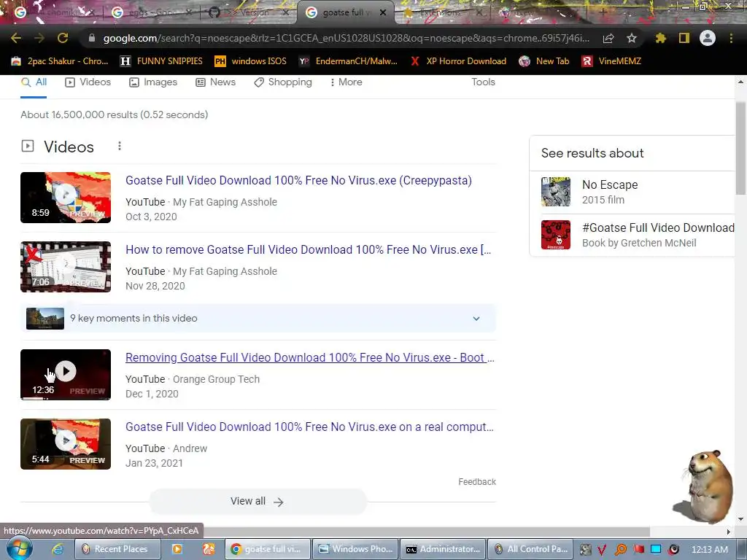Screen dimensions: 747x560
Task: Click the Feedback link under videos
Action: 477,482
